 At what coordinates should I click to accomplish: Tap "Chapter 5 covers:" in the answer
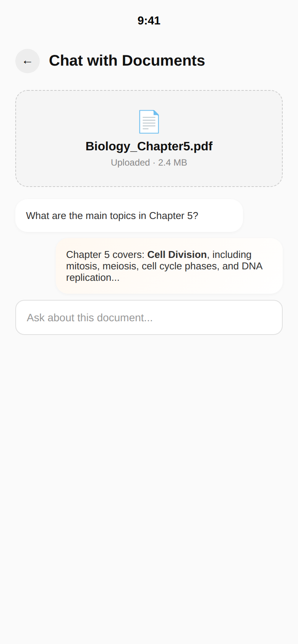[x=105, y=254]
